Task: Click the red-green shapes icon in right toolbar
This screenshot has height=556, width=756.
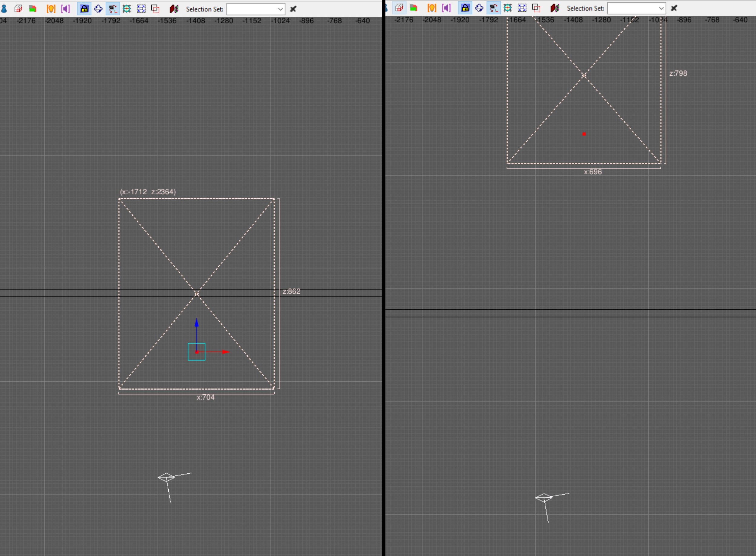Action: [x=413, y=8]
